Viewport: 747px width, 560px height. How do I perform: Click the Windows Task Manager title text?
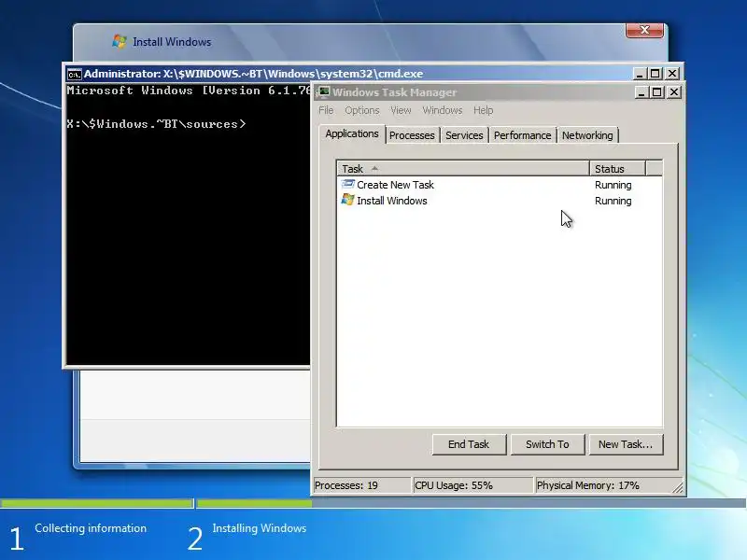pyautogui.click(x=394, y=92)
